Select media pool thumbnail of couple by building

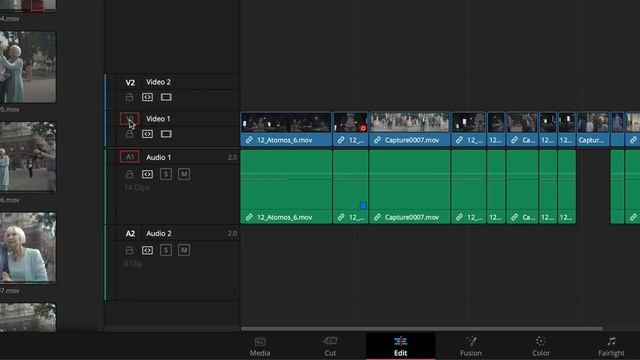28,157
